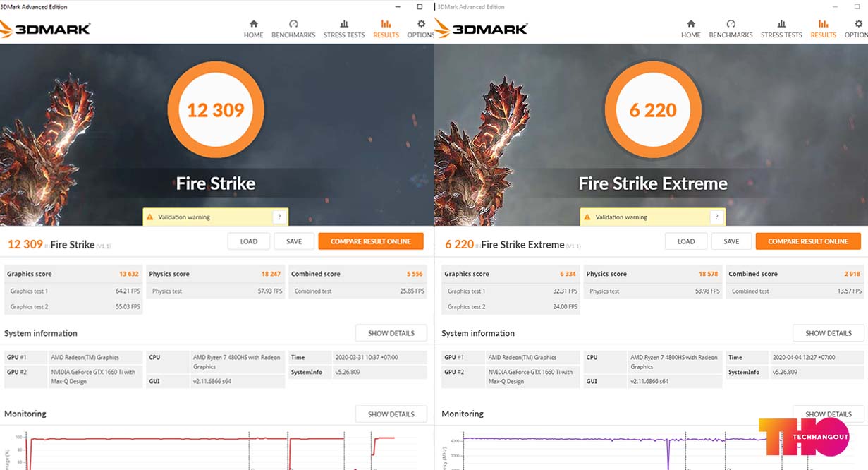Click Physics score 18 247 value

pyautogui.click(x=271, y=274)
